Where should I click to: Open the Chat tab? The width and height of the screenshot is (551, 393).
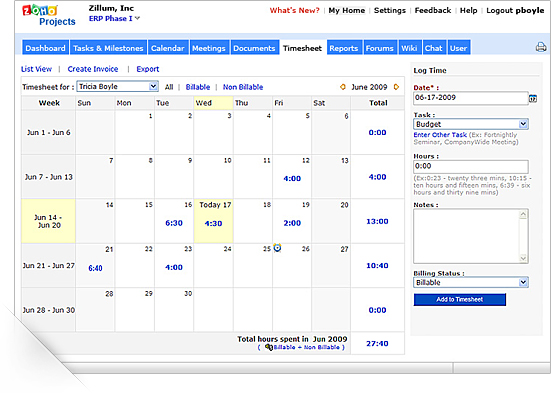click(434, 48)
